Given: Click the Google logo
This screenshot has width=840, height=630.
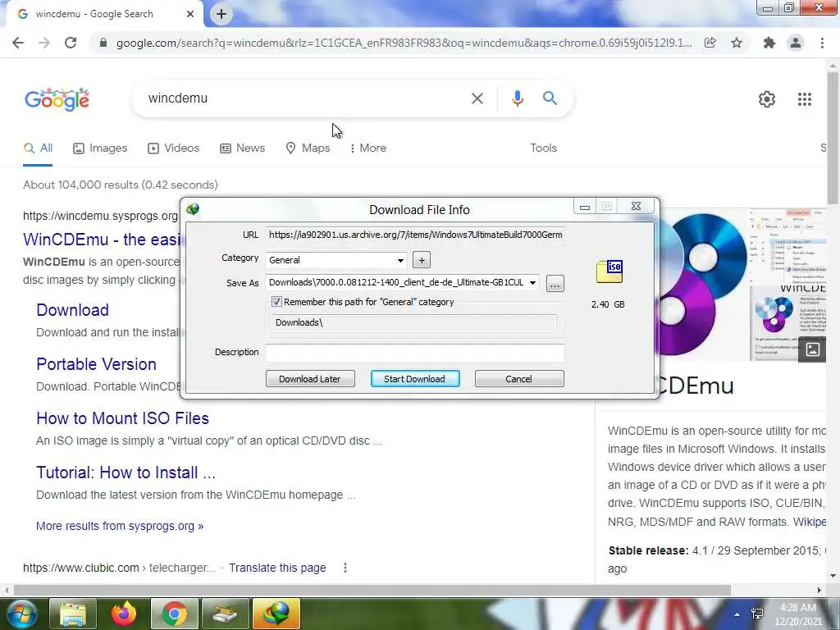Looking at the screenshot, I should point(57,99).
